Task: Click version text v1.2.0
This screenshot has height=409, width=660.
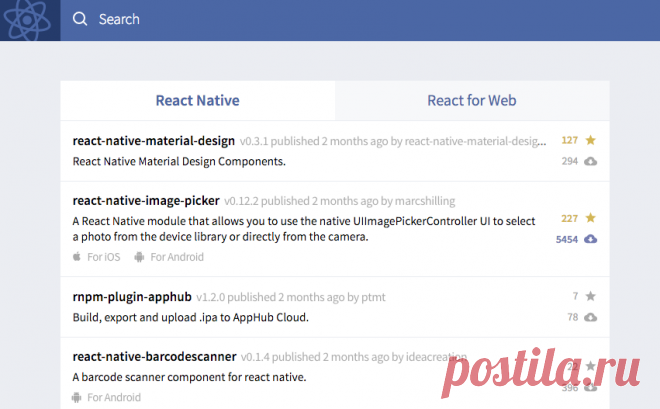Action: click(x=210, y=297)
